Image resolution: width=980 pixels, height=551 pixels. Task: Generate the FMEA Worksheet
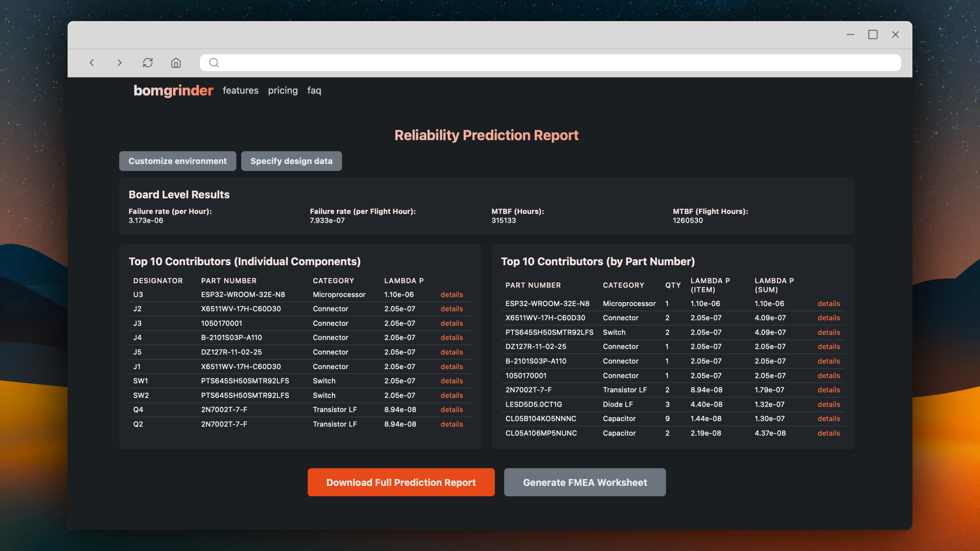(x=585, y=482)
